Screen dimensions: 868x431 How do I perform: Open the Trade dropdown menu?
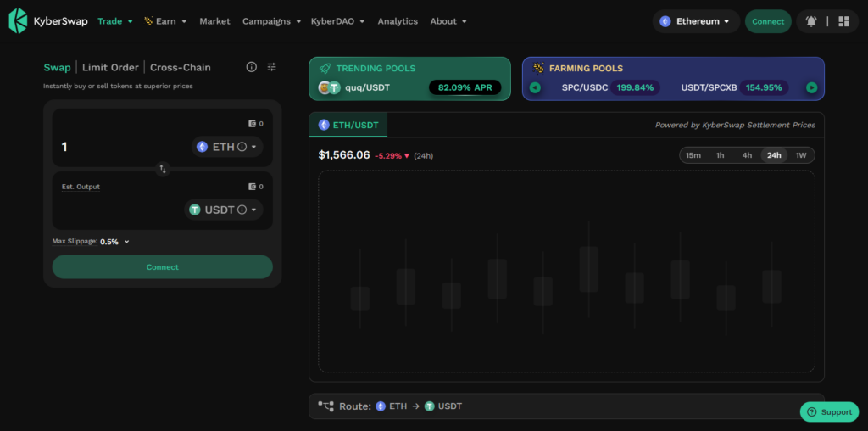tap(115, 21)
